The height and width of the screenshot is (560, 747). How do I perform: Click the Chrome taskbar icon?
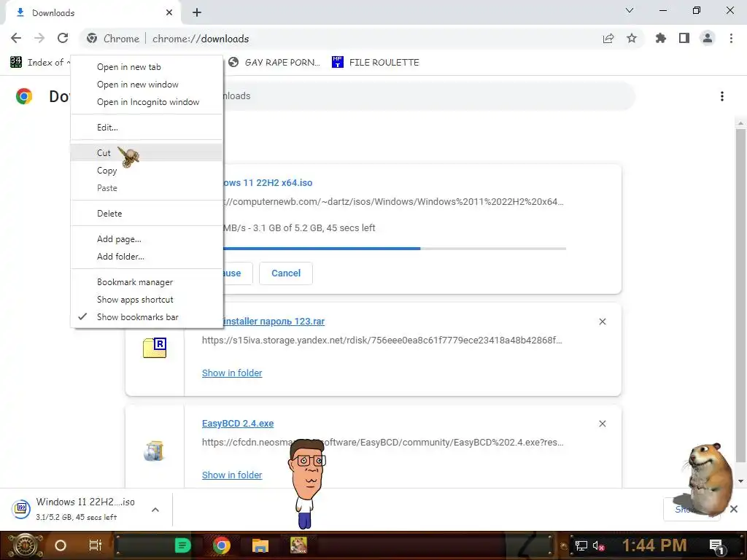(222, 545)
